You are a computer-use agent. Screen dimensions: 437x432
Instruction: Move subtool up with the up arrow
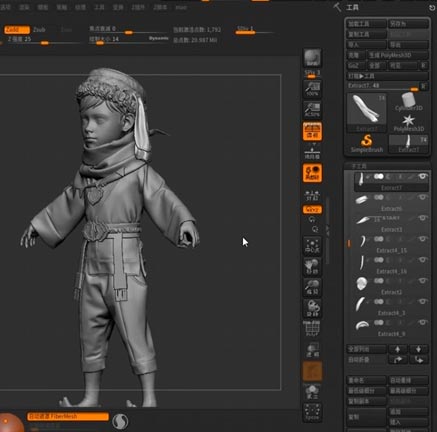[398, 349]
